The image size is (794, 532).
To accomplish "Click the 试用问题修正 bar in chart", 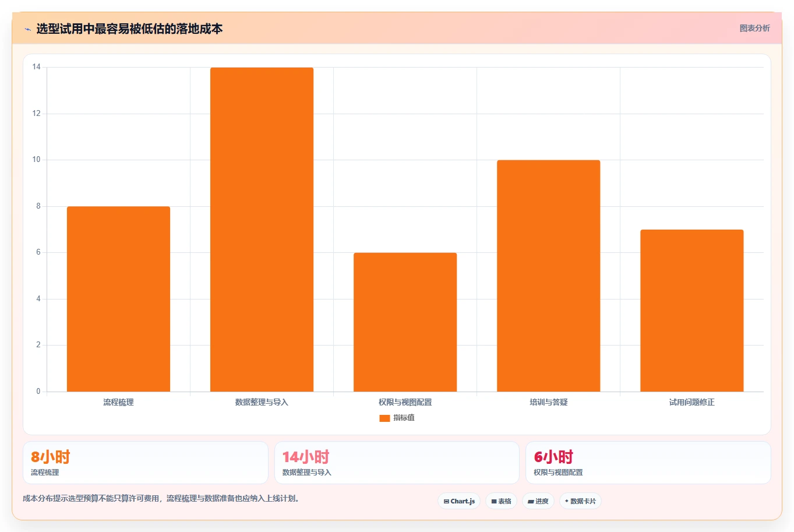I will coord(691,311).
